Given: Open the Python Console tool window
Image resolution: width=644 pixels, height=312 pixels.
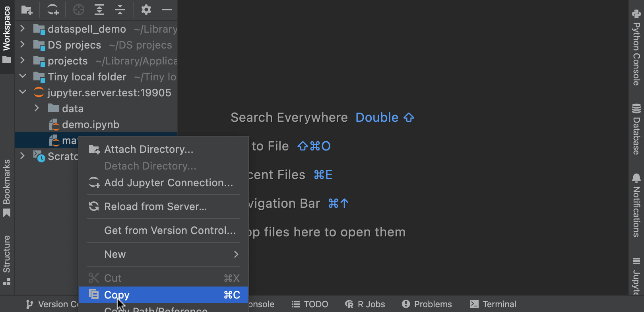Looking at the screenshot, I should click(x=636, y=48).
